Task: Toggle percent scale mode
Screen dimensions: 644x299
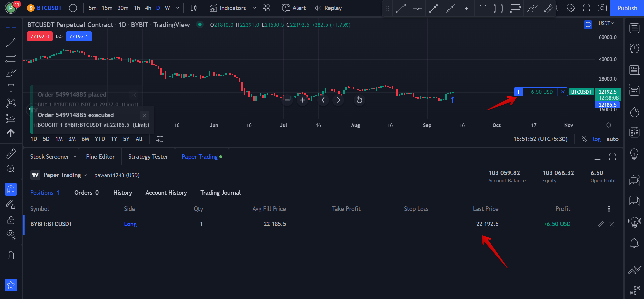Action: 584,139
